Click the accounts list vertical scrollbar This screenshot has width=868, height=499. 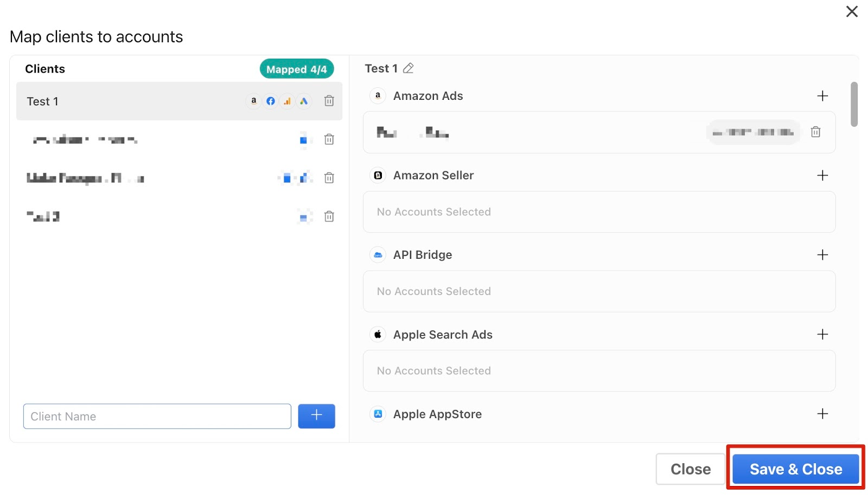854,105
